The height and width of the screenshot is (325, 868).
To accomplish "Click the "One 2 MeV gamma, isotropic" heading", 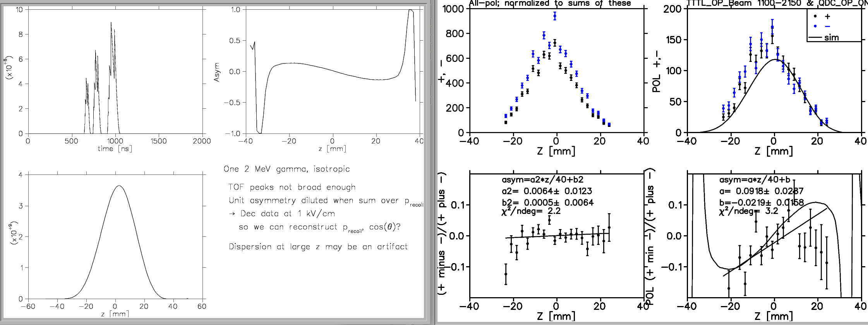I will [286, 169].
